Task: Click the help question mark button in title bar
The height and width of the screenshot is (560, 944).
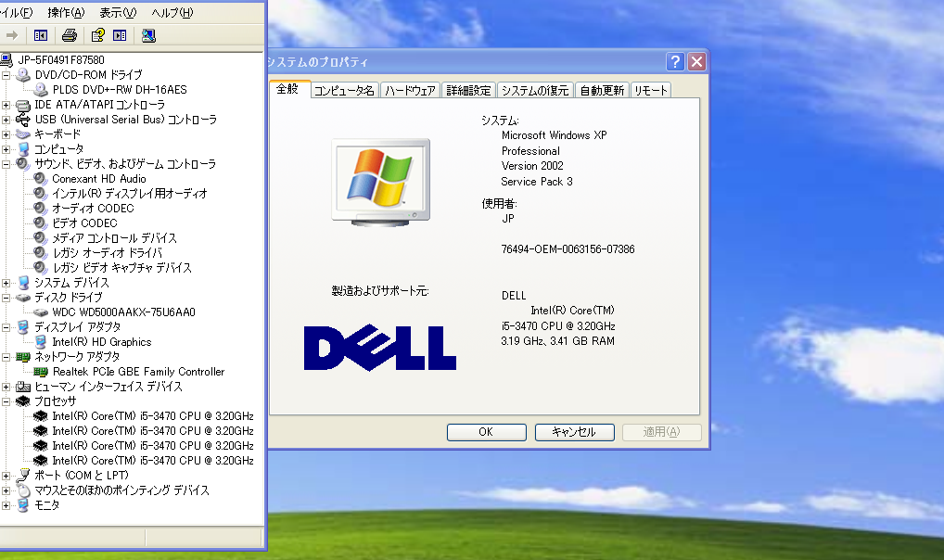Action: coord(675,61)
